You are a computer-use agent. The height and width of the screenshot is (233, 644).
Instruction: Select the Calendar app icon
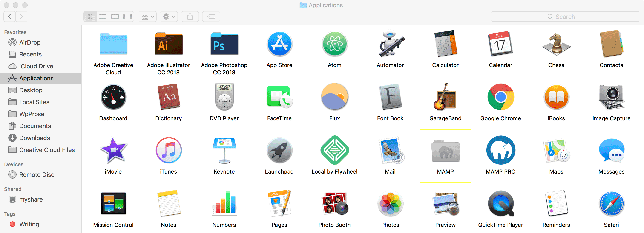point(500,44)
